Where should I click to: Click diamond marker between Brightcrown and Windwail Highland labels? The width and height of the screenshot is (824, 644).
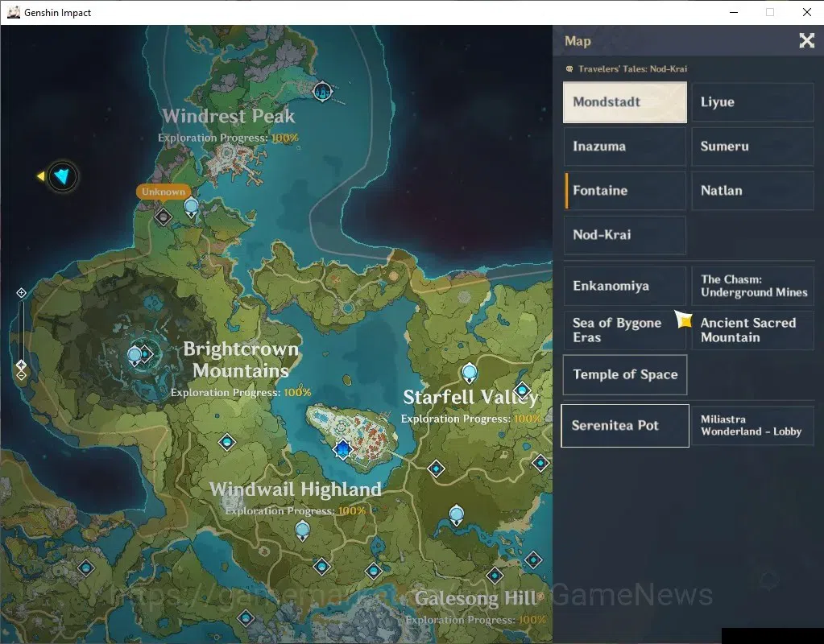click(x=226, y=442)
